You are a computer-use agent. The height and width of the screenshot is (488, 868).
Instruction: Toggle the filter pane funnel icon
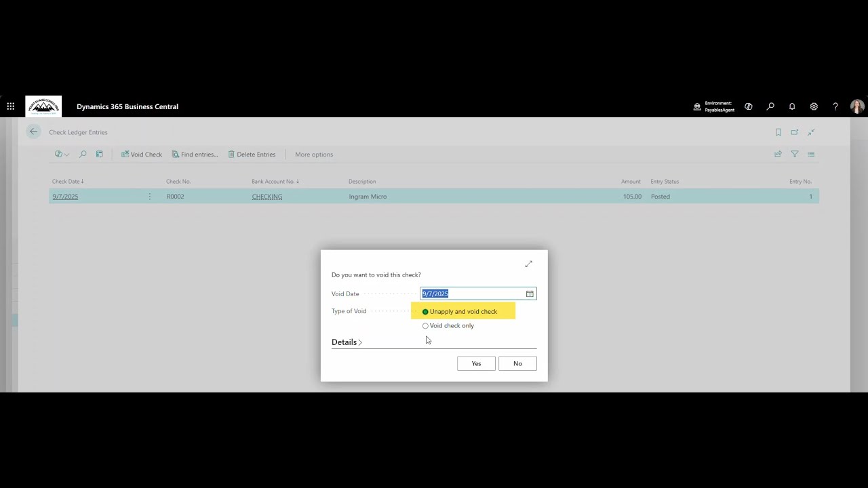[x=795, y=155]
